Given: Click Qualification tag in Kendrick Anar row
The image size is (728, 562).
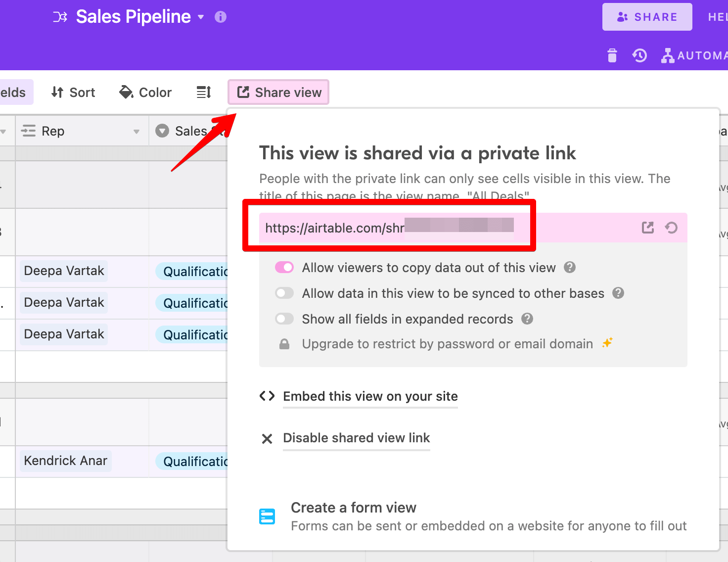Looking at the screenshot, I should point(192,462).
